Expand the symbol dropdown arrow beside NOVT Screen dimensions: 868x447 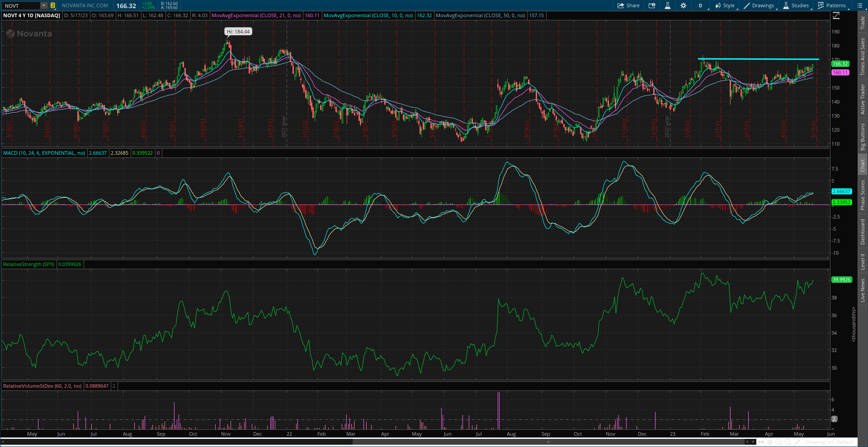[44, 5]
